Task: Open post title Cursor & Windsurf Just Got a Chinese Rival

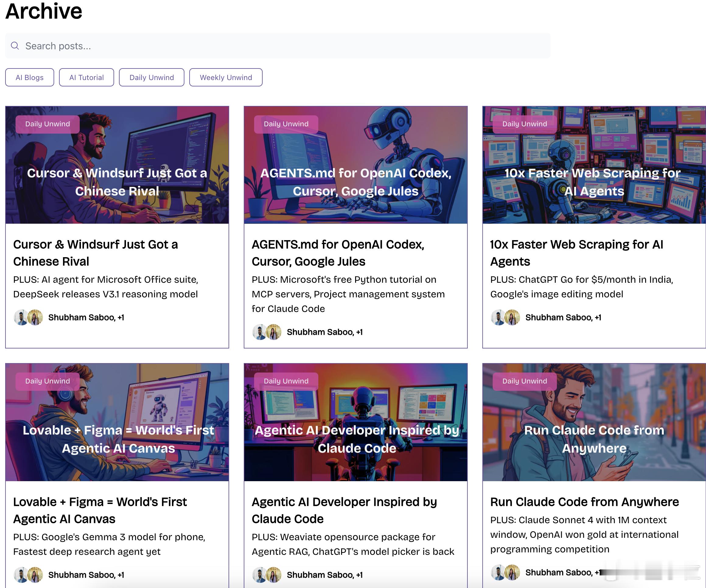Action: point(96,253)
